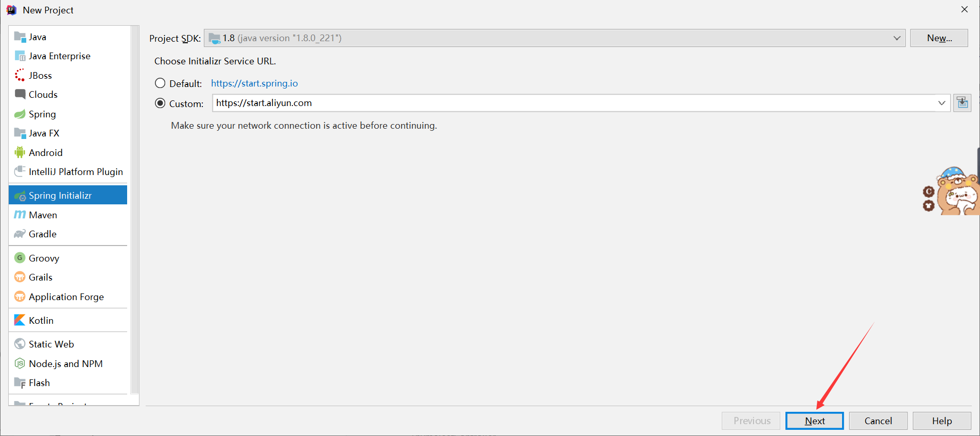Click the Groovy G icon
Image resolution: width=980 pixels, height=436 pixels.
[x=20, y=258]
